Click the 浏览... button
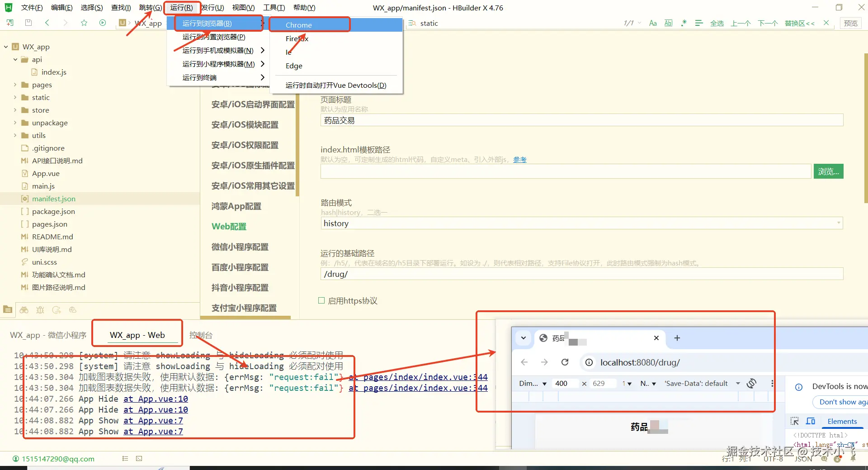The height and width of the screenshot is (470, 868). coord(828,171)
